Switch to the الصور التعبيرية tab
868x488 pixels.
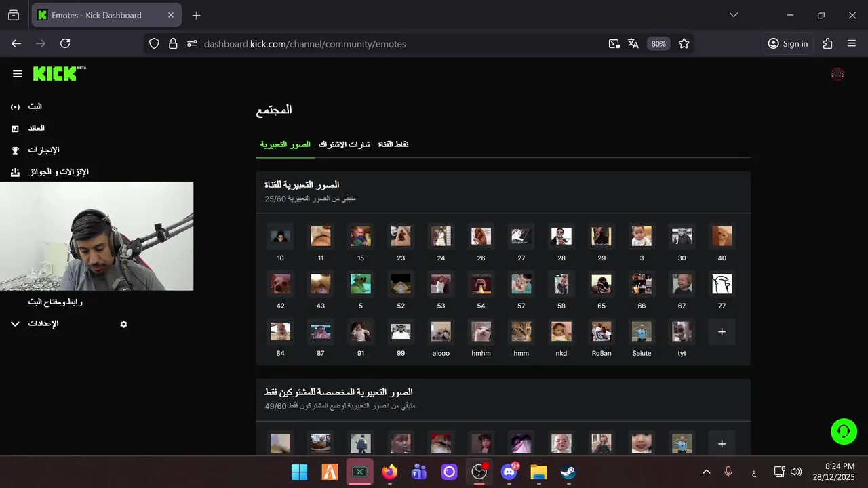pos(285,144)
